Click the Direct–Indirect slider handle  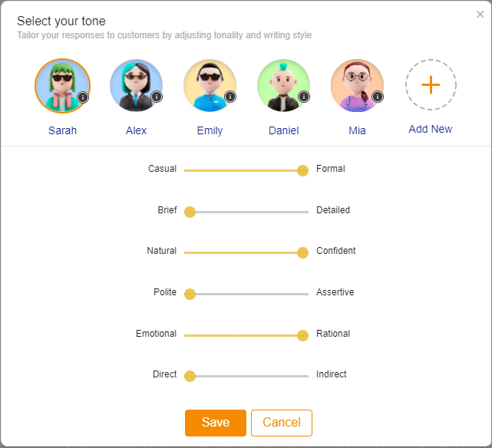(190, 376)
